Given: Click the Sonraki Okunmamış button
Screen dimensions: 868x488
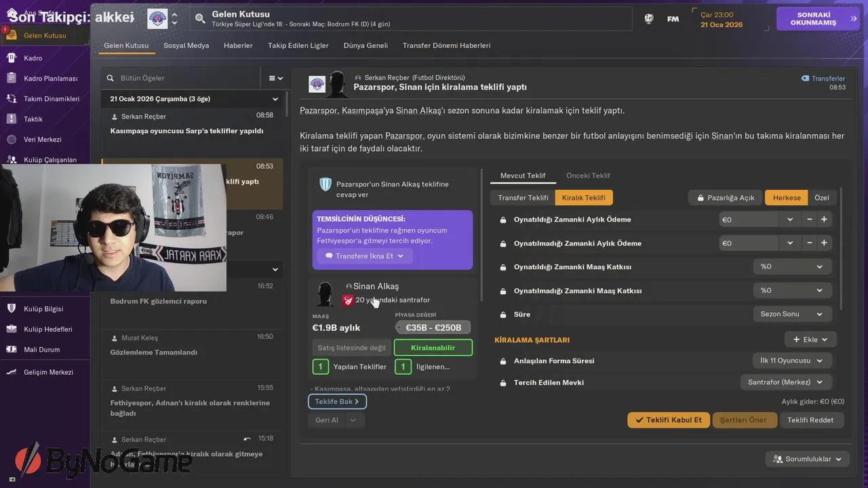Looking at the screenshot, I should pyautogui.click(x=818, y=19).
